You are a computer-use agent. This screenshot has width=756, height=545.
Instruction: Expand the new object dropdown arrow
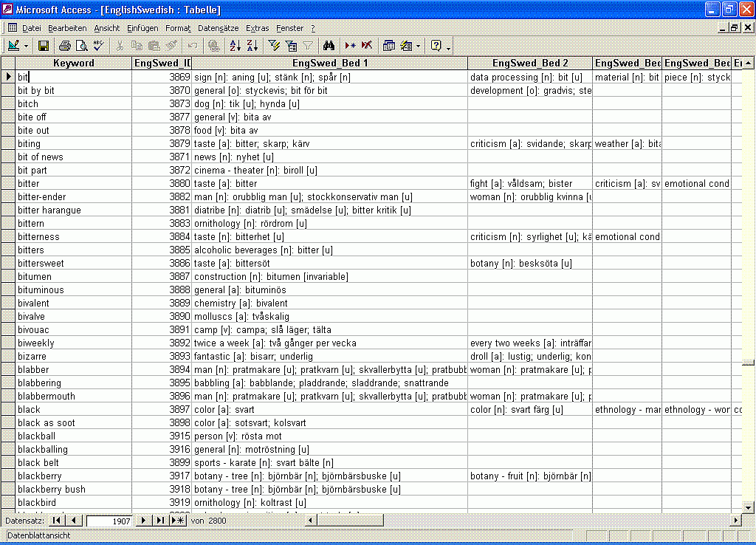[x=418, y=47]
